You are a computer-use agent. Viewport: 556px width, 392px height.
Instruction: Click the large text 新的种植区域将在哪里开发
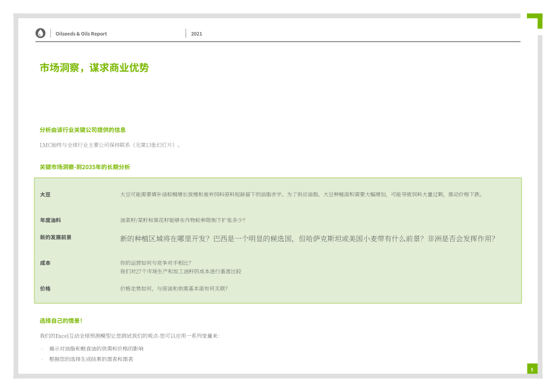pos(308,239)
